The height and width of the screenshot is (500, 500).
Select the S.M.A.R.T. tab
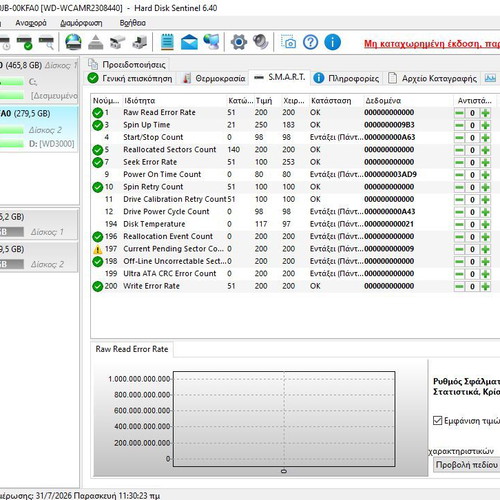pos(279,77)
